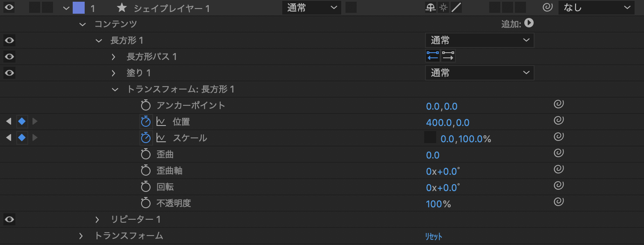This screenshot has height=245, width=644.
Task: Toggle スケール constrain proportions box
Action: click(x=430, y=137)
